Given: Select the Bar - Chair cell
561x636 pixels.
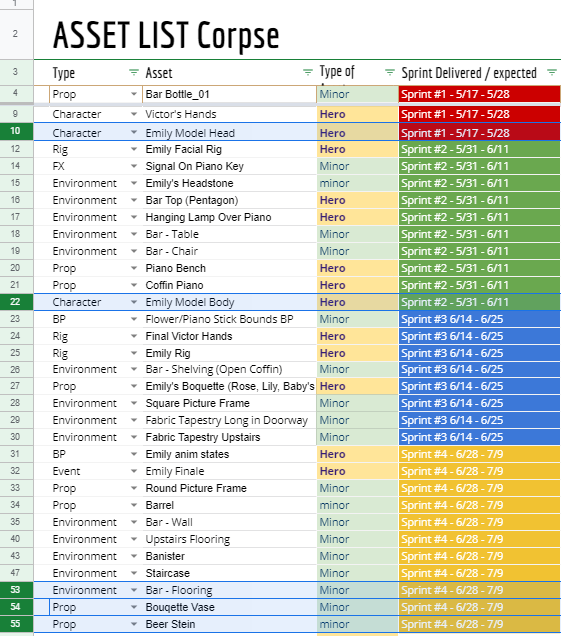Looking at the screenshot, I should click(229, 251).
